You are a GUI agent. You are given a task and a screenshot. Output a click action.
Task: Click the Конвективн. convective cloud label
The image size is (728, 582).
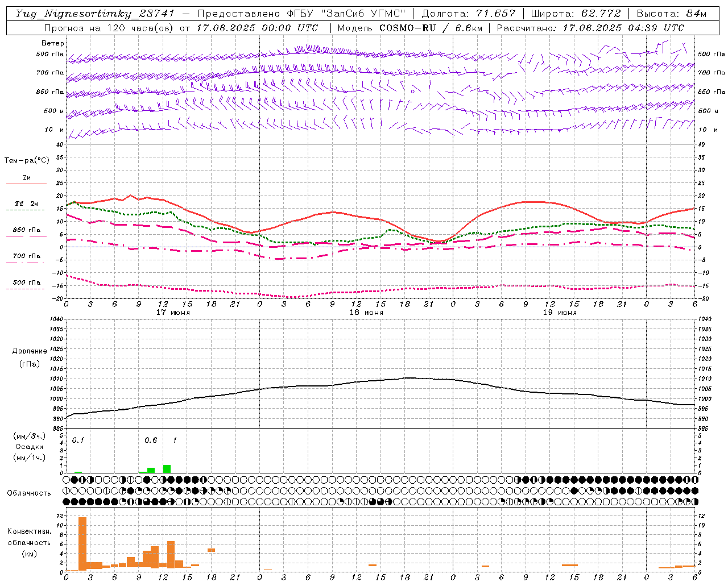(29, 531)
